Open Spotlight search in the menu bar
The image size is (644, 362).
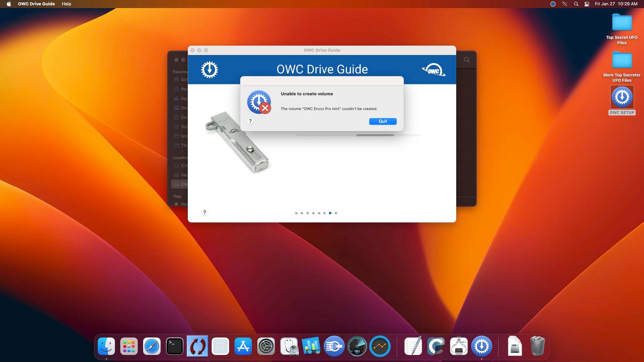[x=576, y=4]
